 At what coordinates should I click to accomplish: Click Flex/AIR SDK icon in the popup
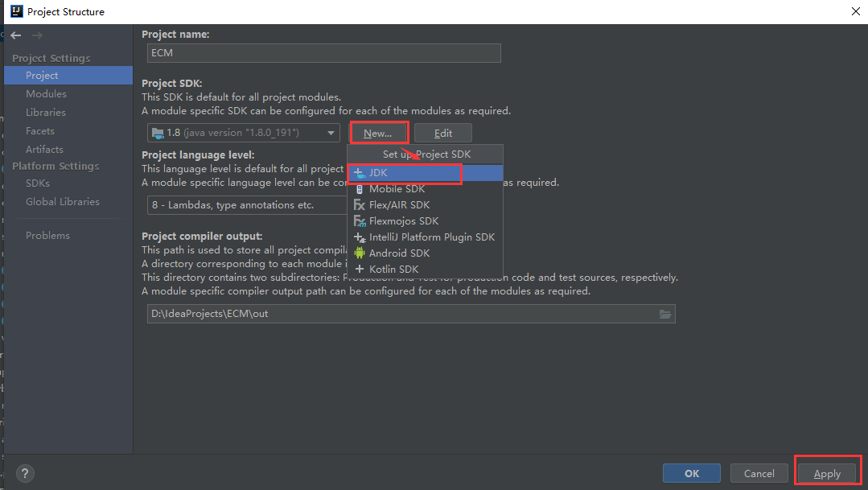point(360,205)
